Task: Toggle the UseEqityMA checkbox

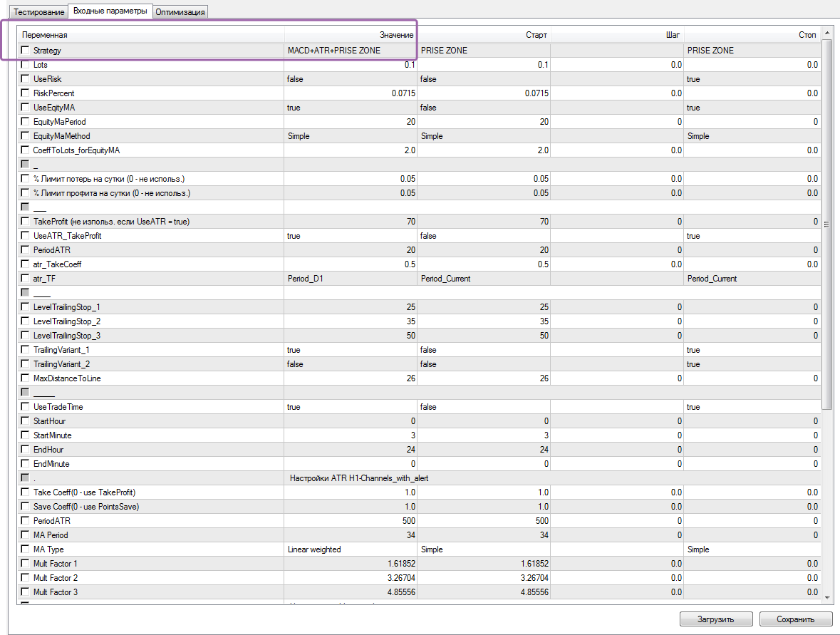Action: (x=25, y=107)
